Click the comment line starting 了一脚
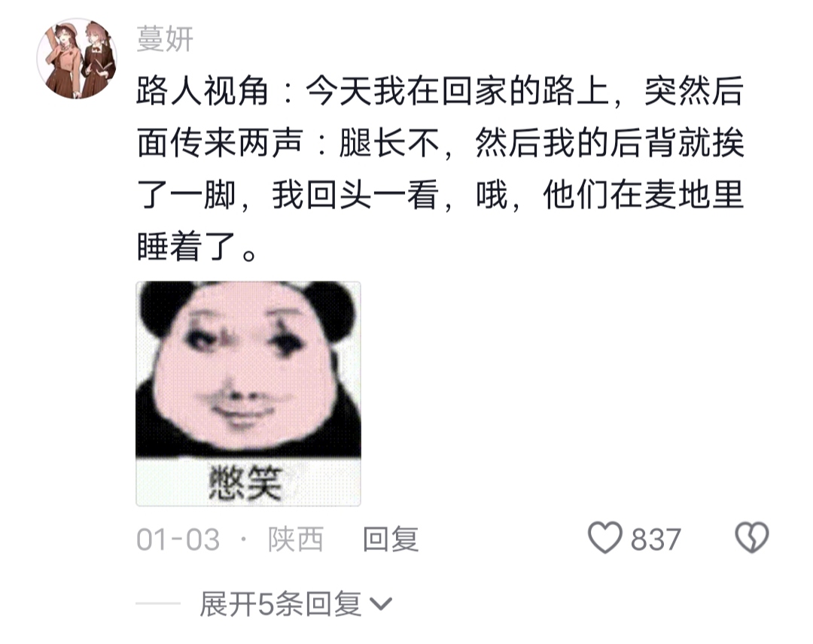 440,195
